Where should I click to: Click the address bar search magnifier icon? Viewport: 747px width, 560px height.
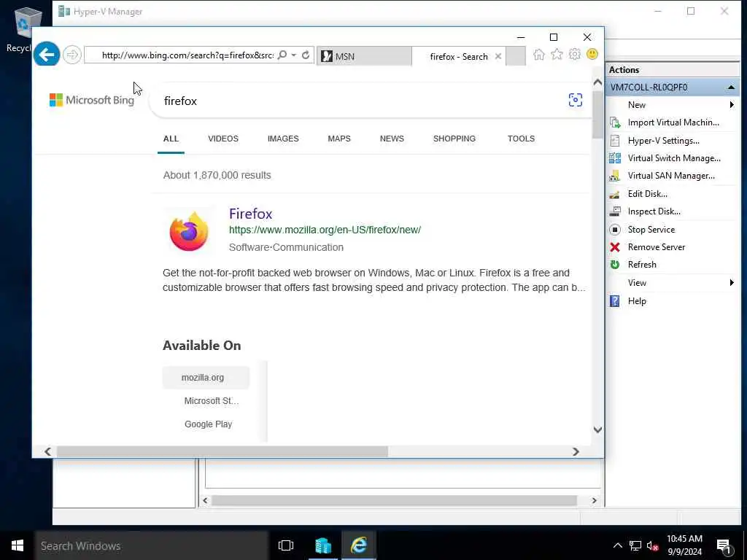[282, 55]
